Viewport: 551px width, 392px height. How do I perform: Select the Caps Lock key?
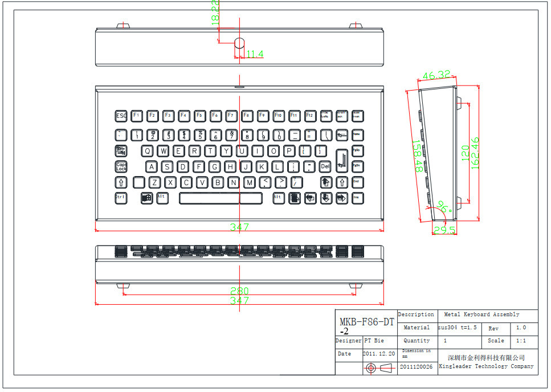[121, 166]
